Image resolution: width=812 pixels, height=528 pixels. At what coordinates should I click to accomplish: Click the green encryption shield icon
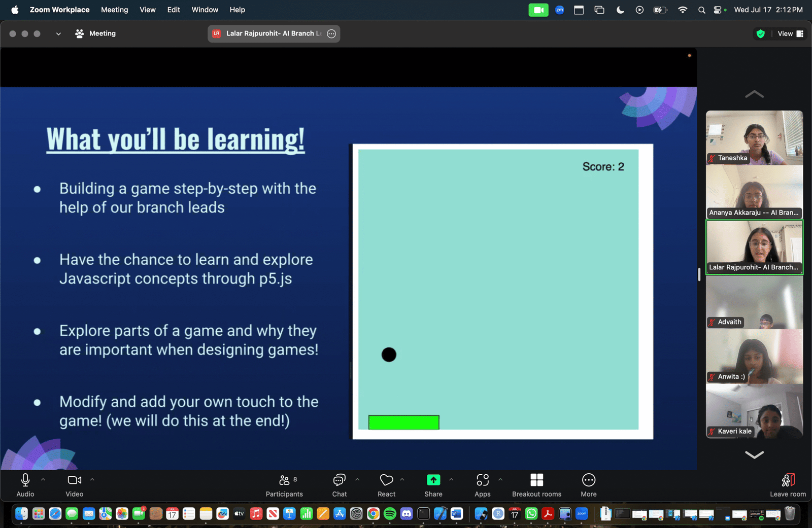click(x=760, y=34)
